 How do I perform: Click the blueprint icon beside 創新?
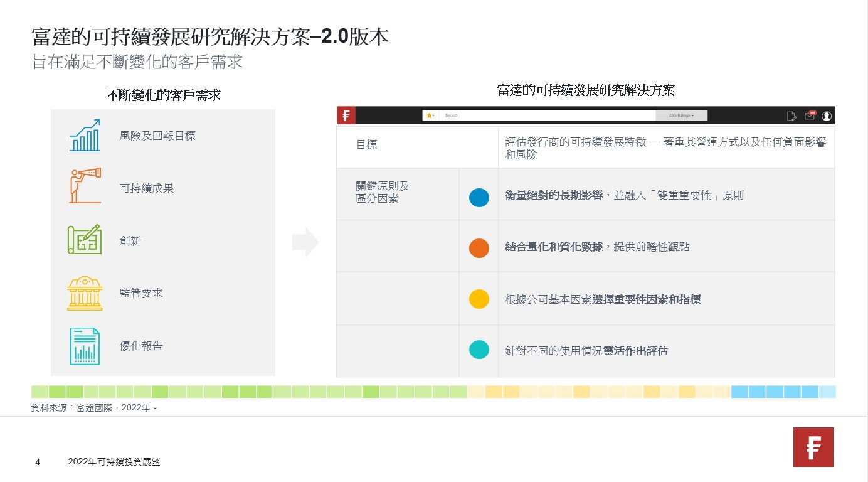[86, 240]
